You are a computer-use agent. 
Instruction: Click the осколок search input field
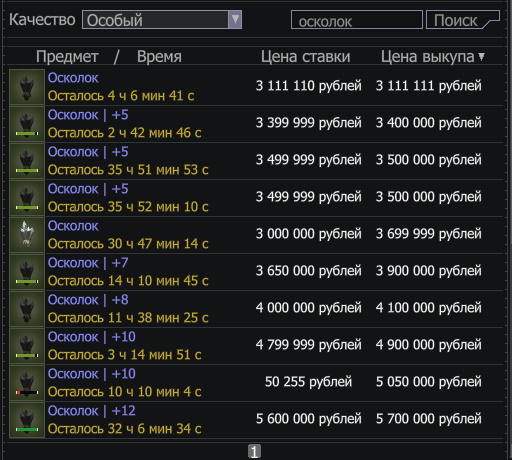pyautogui.click(x=357, y=20)
